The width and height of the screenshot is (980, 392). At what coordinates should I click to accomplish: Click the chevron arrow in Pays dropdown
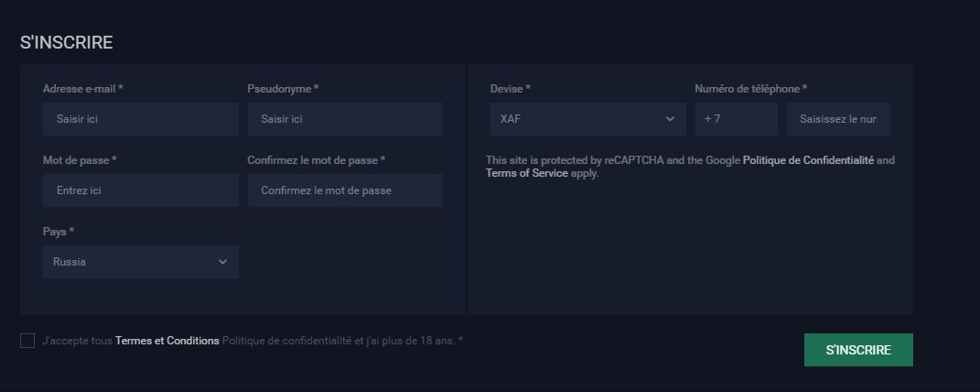click(x=222, y=262)
